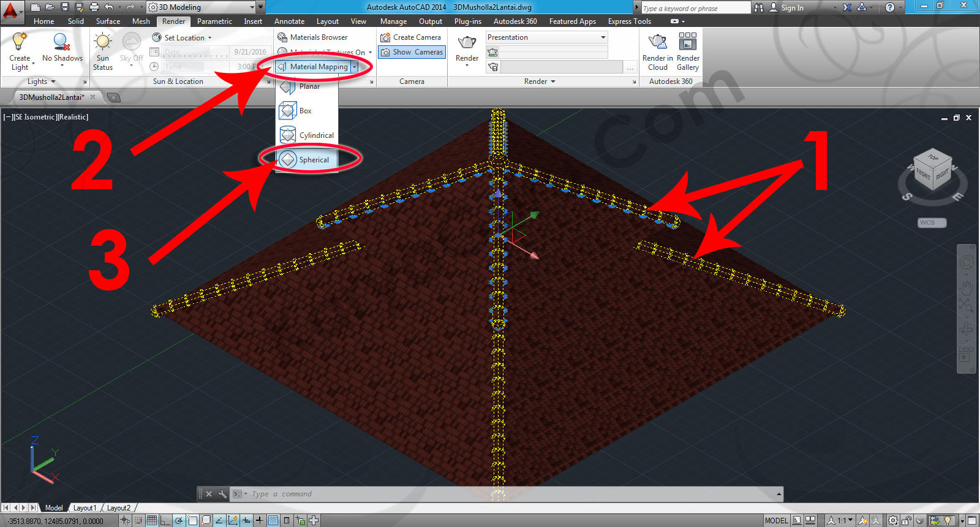Expand the 3D Modeling workspace dropdown

[x=252, y=7]
